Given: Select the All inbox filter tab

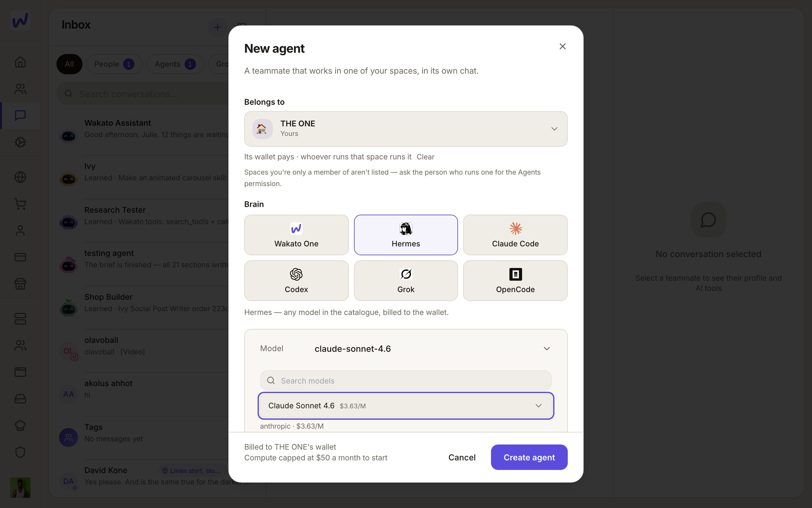Looking at the screenshot, I should 69,64.
